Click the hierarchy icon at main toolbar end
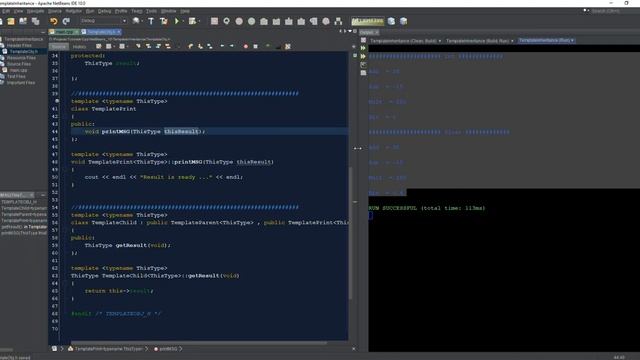Screen dimensions: 640x360 [x=338, y=21]
